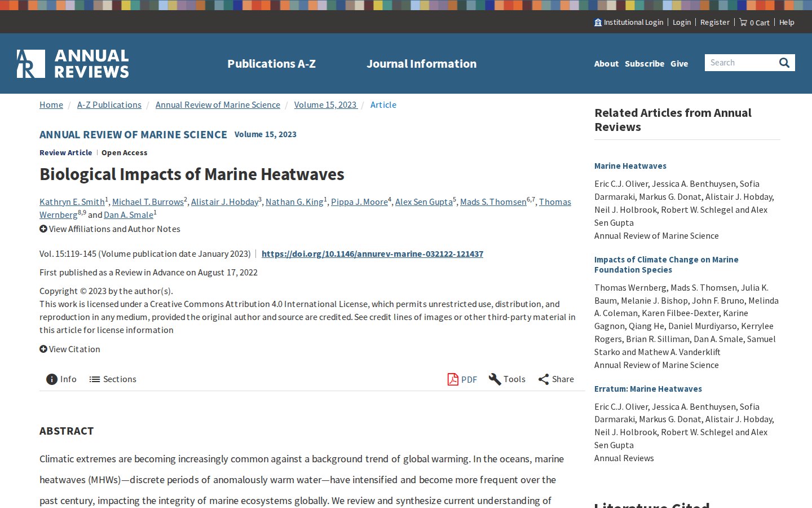Click the Login link

coord(682,22)
